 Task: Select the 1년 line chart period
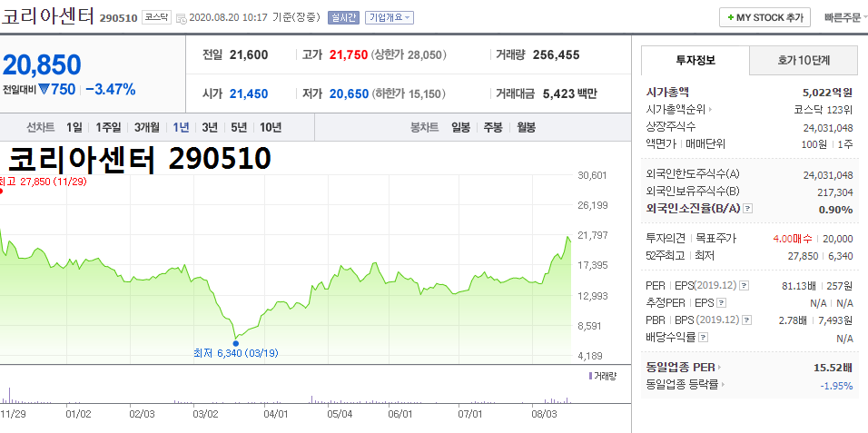(181, 127)
